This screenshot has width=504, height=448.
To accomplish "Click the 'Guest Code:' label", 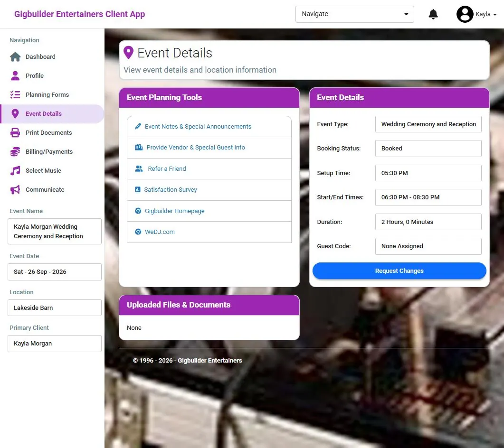I will click(x=333, y=246).
